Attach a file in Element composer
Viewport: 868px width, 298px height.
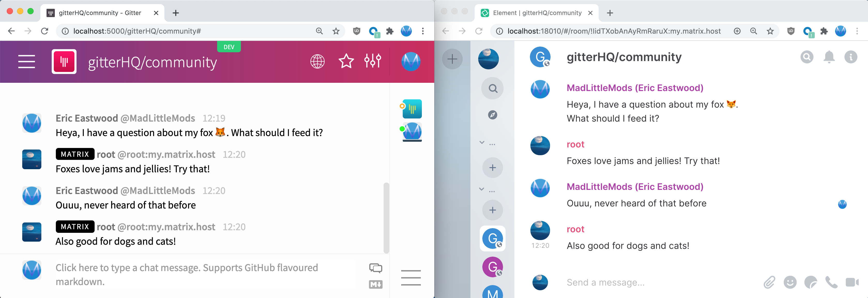769,282
